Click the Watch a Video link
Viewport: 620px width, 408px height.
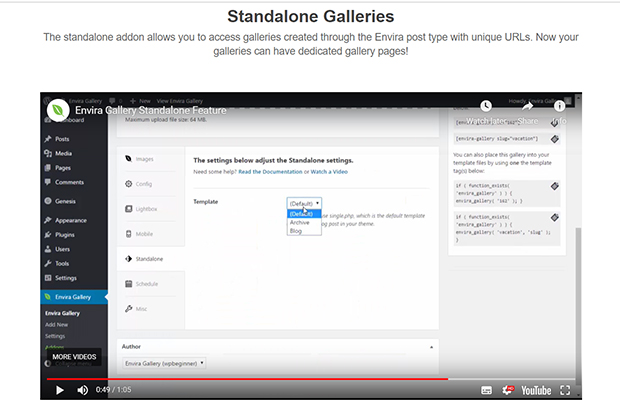pyautogui.click(x=329, y=172)
